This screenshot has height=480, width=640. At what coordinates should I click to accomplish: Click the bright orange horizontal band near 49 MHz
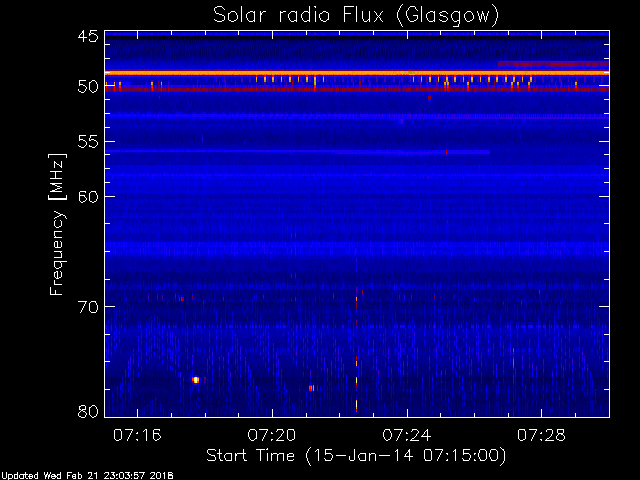tap(357, 73)
